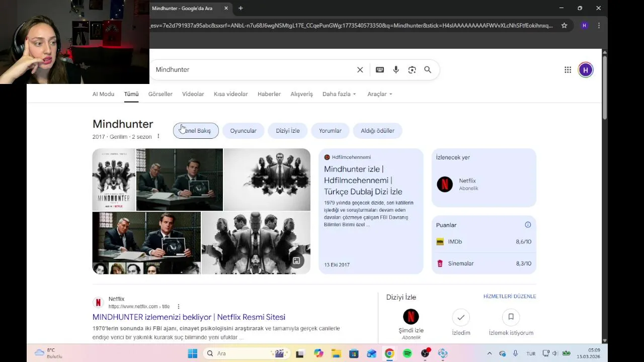Select the Genel Bakış chip
Viewport: 644px width, 362px height.
[196, 131]
